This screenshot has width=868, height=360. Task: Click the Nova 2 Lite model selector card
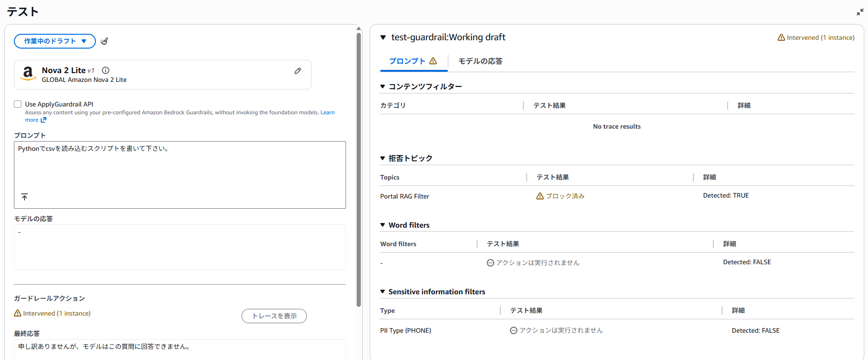pyautogui.click(x=163, y=74)
